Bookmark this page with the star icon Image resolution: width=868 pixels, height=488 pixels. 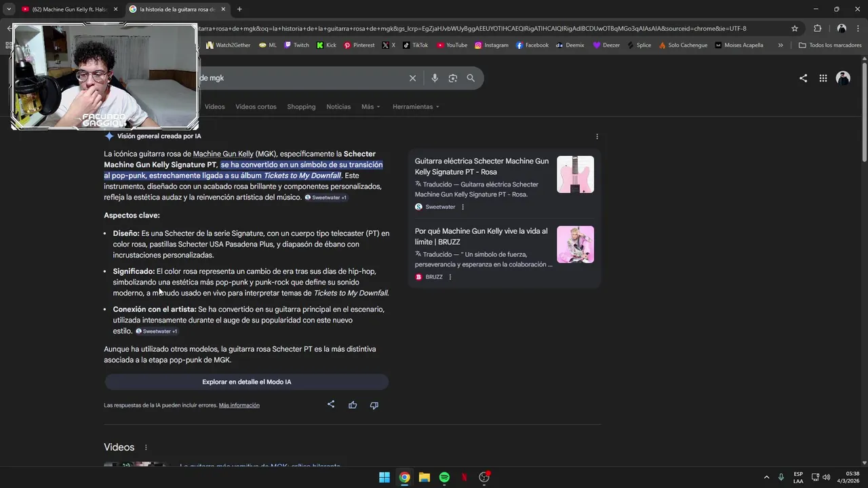pos(795,28)
